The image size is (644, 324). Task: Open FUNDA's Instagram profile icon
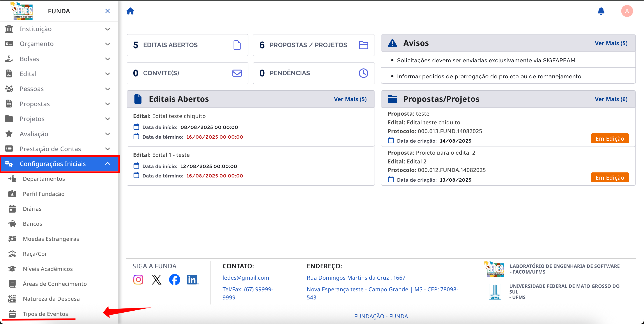click(138, 279)
